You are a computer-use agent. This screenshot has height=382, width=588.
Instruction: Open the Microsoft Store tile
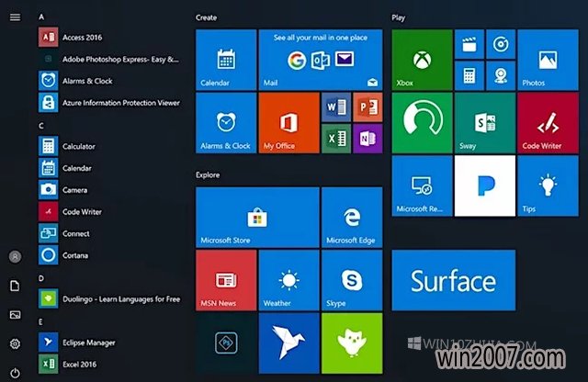pyautogui.click(x=257, y=218)
